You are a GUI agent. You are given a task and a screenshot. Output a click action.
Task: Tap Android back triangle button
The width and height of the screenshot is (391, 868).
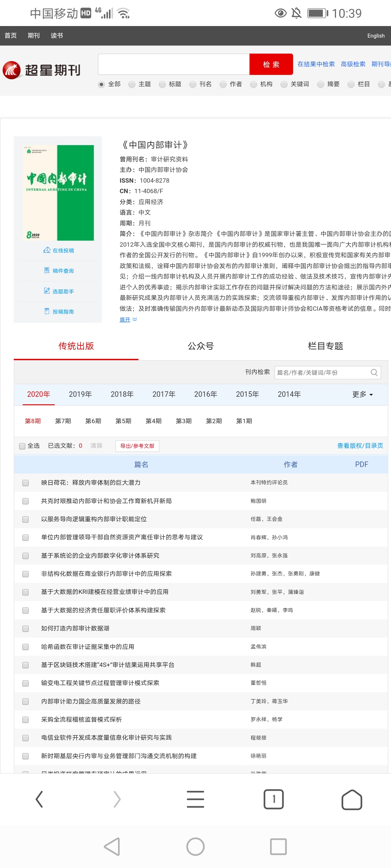pyautogui.click(x=112, y=846)
